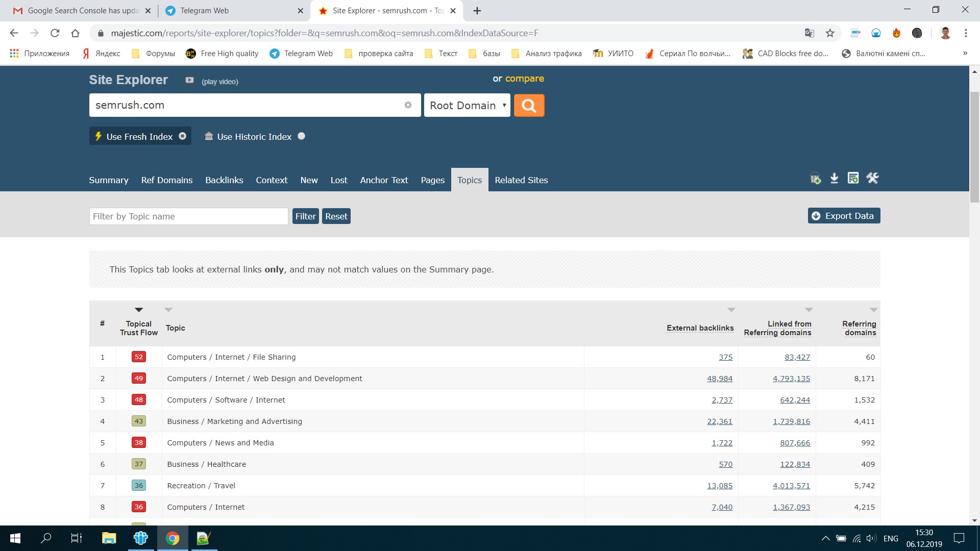The image size is (980, 551).
Task: Open the tools wrench icon
Action: pos(872,178)
